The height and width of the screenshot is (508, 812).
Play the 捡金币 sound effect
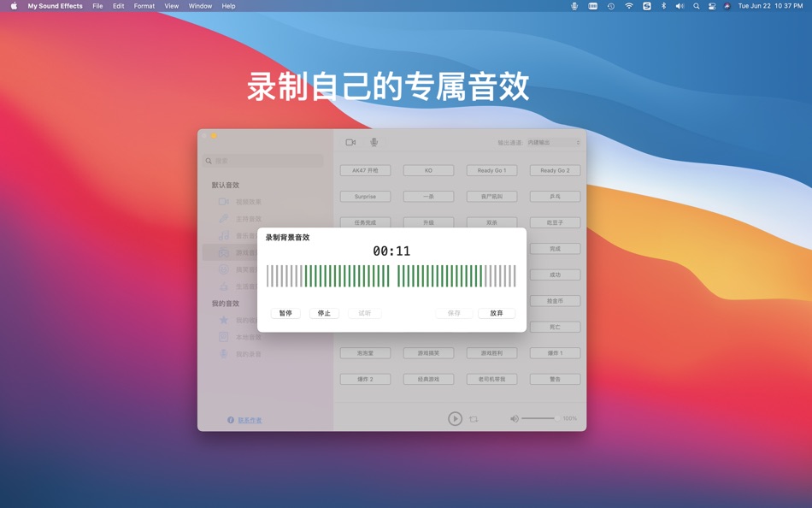click(x=555, y=301)
